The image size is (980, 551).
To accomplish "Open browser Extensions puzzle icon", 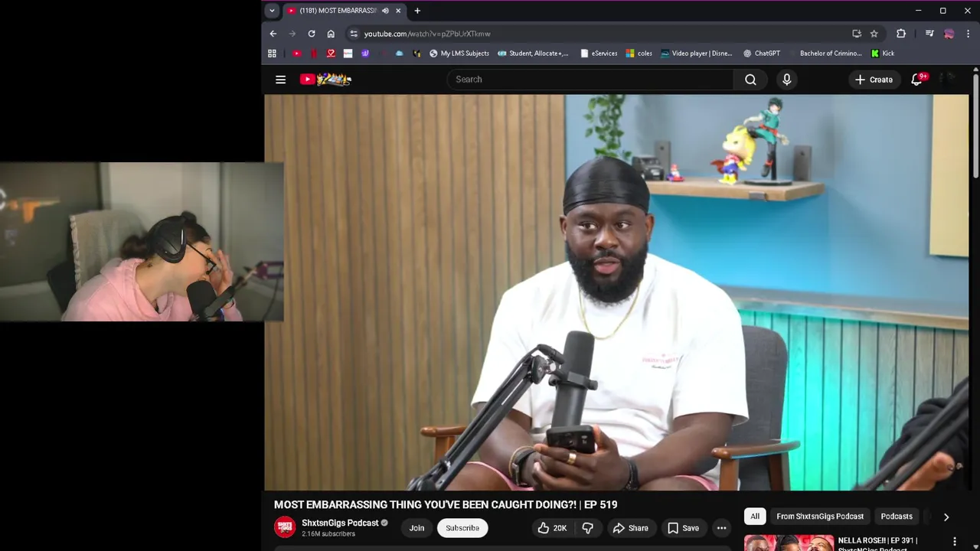I will [901, 34].
